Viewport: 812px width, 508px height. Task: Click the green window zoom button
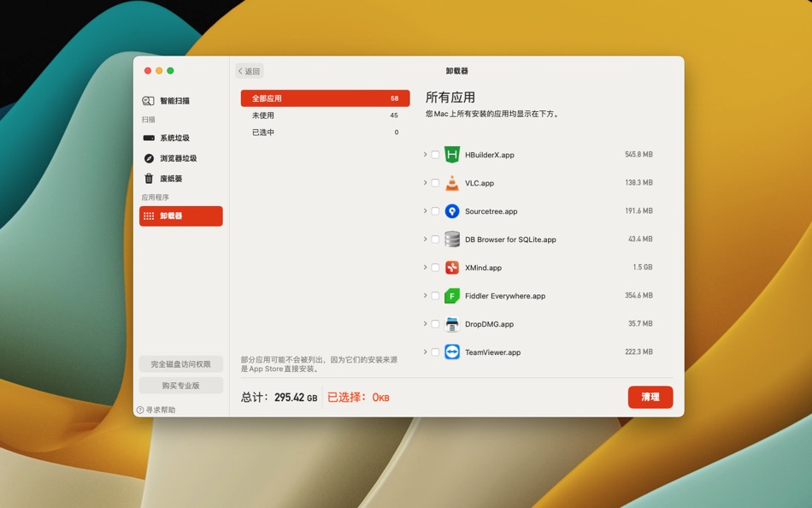coord(170,70)
